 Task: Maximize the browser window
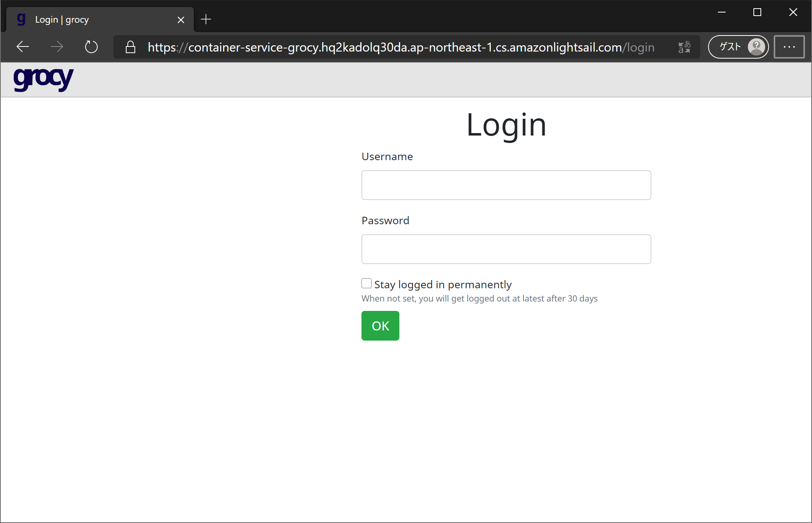[x=757, y=12]
